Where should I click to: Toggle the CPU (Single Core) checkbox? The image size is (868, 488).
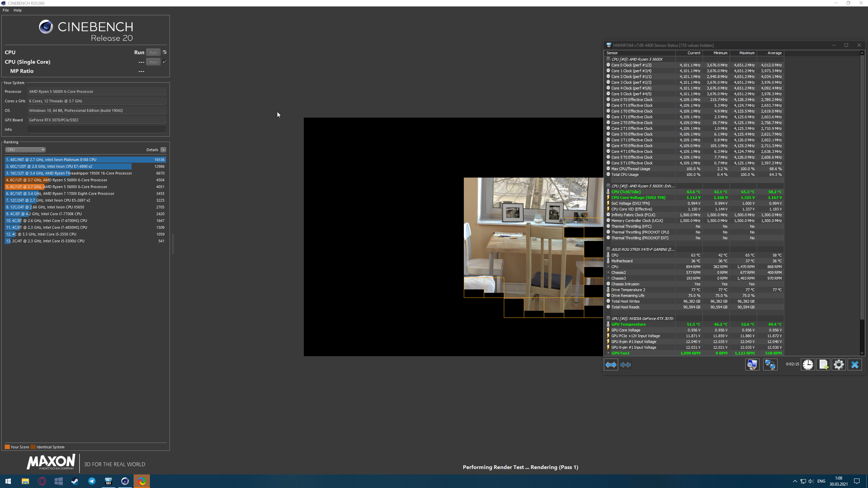[165, 62]
